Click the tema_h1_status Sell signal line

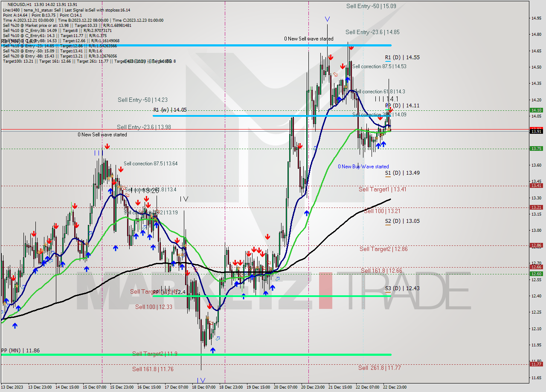67,10
